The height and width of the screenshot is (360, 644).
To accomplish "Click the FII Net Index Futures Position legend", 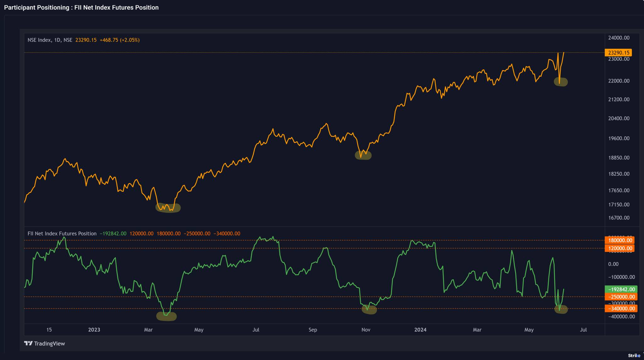I will click(62, 234).
